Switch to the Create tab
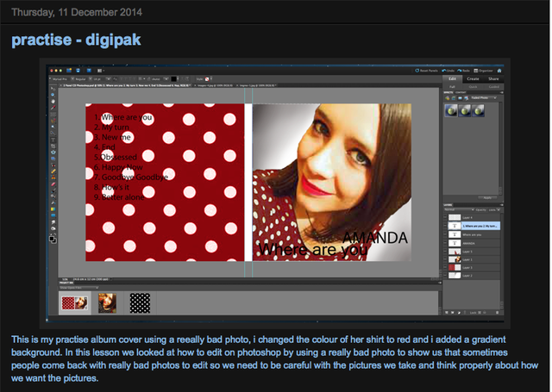Image resolution: width=552 pixels, height=392 pixels. 473,78
